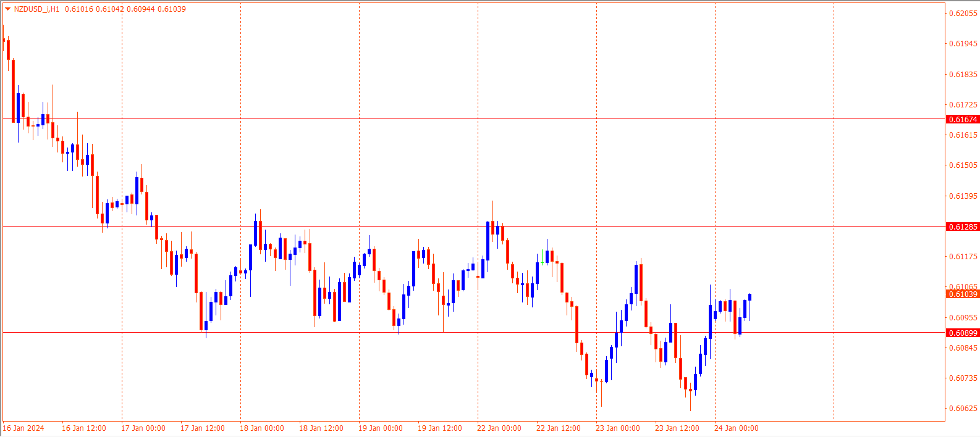Click the 19 Jan 12:00 time label
The height and width of the screenshot is (437, 980).
(440, 428)
